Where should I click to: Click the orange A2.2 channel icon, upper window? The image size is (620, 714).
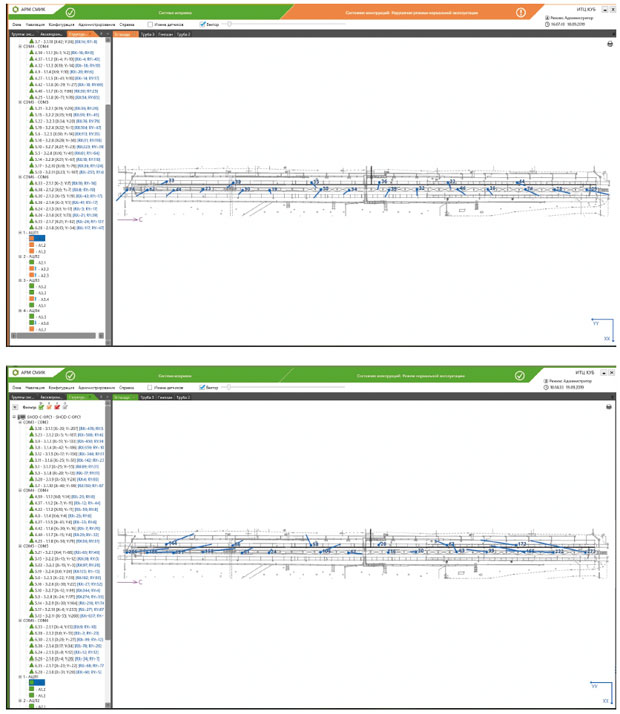pos(32,269)
